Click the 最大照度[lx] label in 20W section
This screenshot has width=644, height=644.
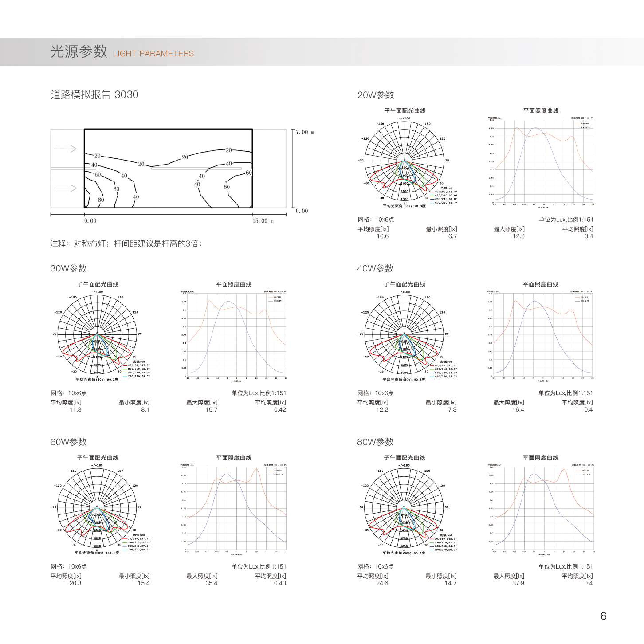coord(509,229)
